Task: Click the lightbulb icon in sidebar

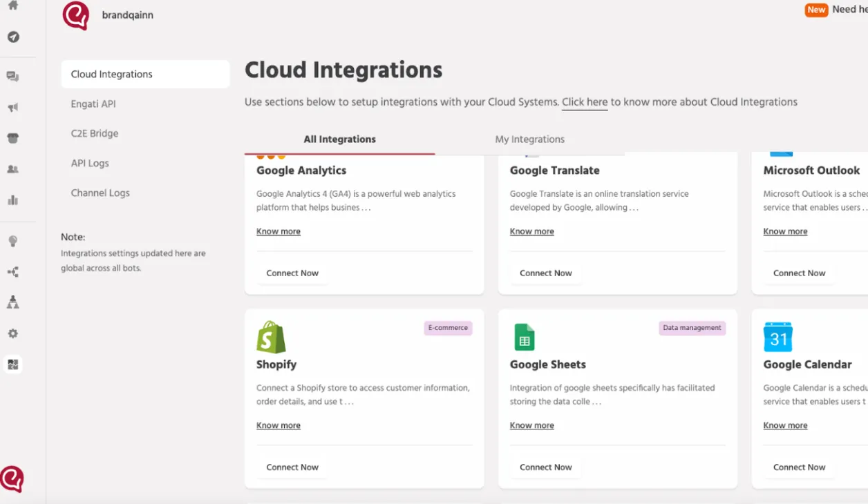Action: (12, 241)
